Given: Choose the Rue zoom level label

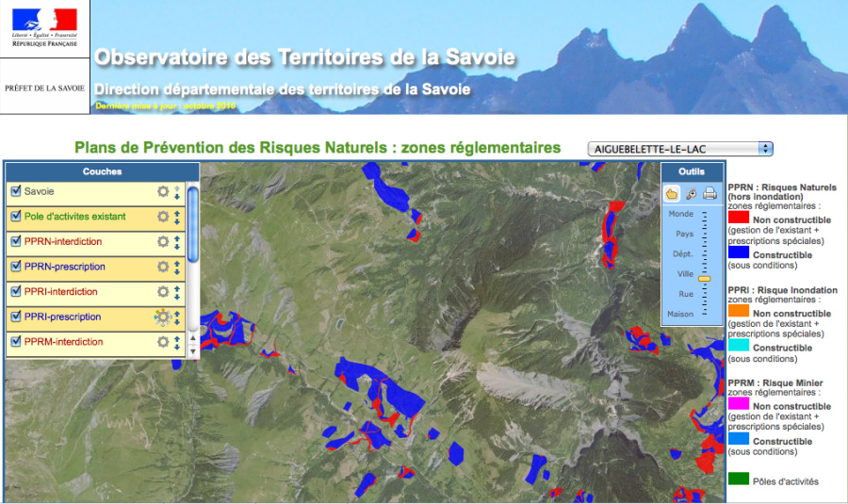Looking at the screenshot, I should tap(686, 294).
